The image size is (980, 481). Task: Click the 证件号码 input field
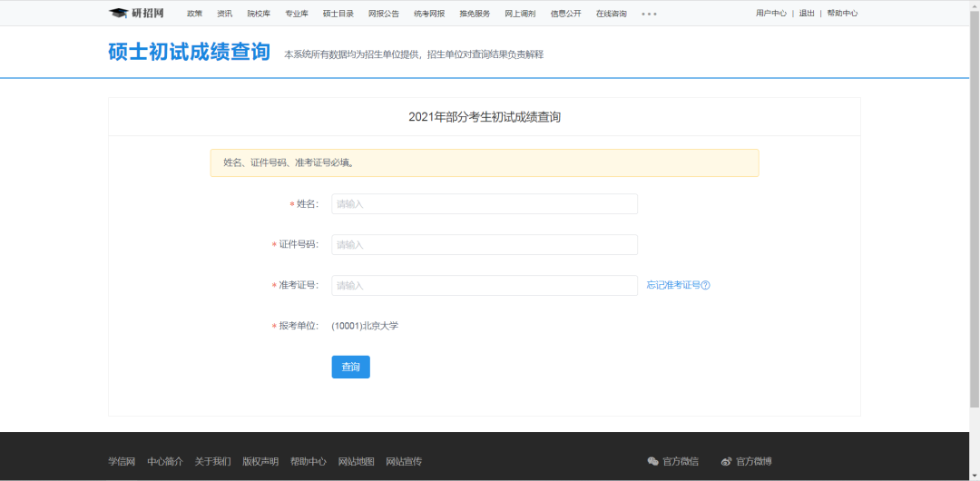(484, 245)
